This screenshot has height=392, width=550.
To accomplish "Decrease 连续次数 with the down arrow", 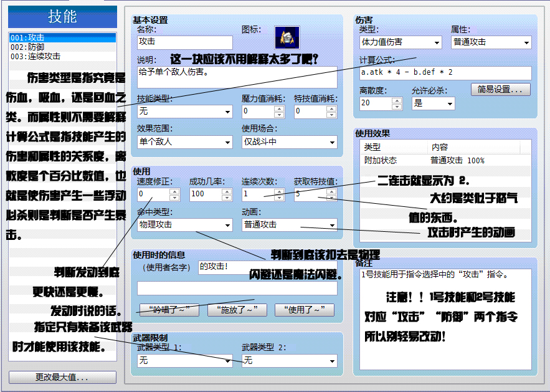I will [279, 198].
